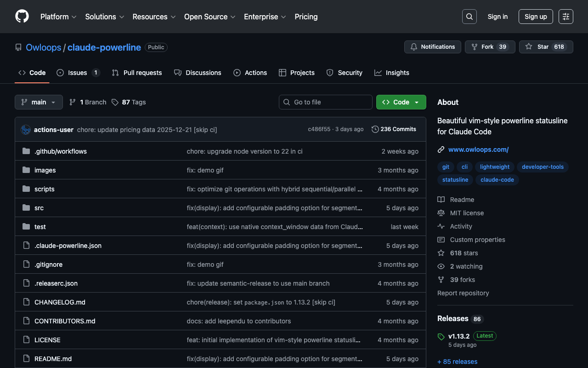
Task: Open the src folder
Action: (x=39, y=208)
